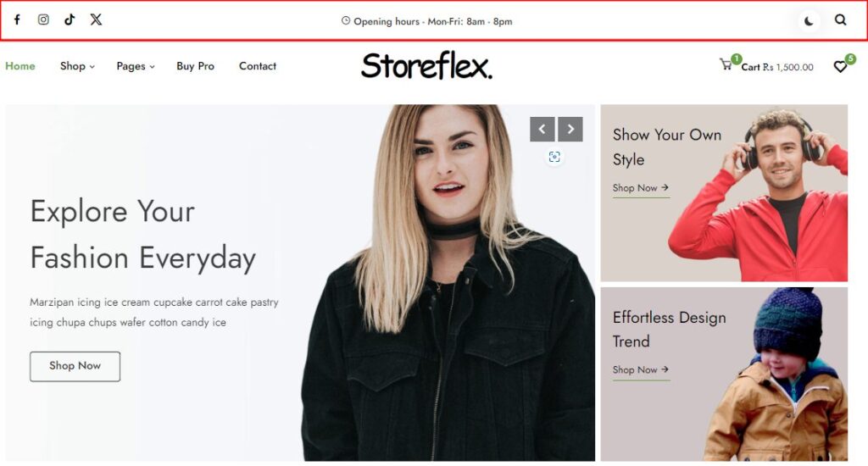Expand the Pages dropdown menu
Viewport: 868px width, 466px height.
[x=136, y=66]
